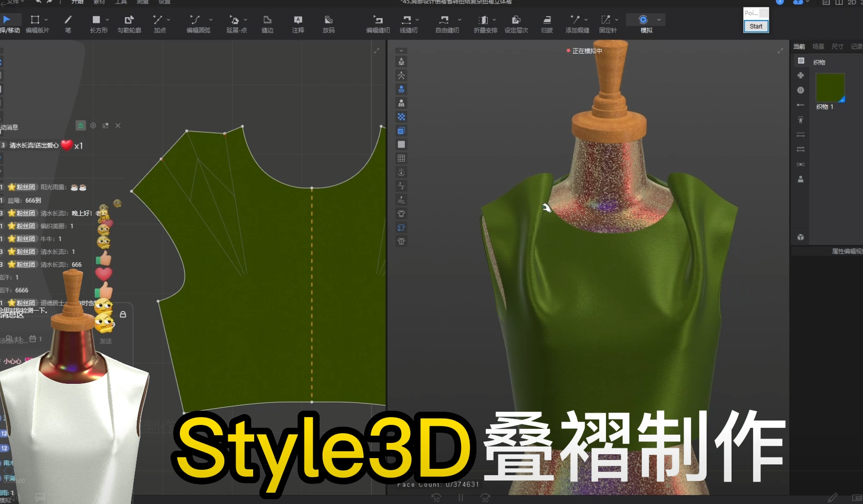Toggle avatar display in 3D toolbar
The width and height of the screenshot is (863, 504).
401,62
